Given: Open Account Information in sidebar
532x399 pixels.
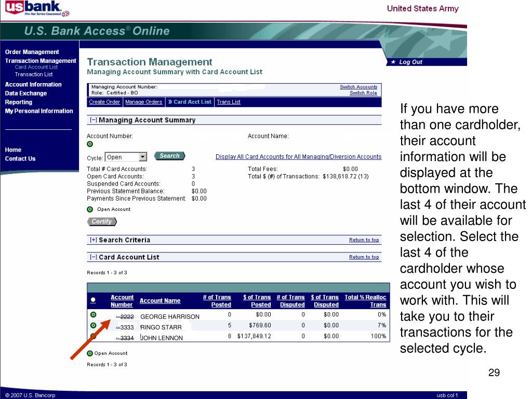Looking at the screenshot, I should pyautogui.click(x=33, y=85).
